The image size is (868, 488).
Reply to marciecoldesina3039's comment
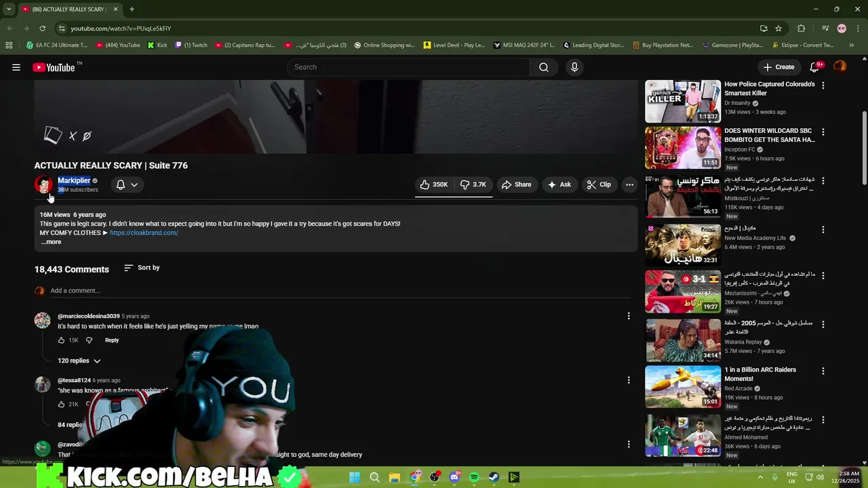click(112, 340)
